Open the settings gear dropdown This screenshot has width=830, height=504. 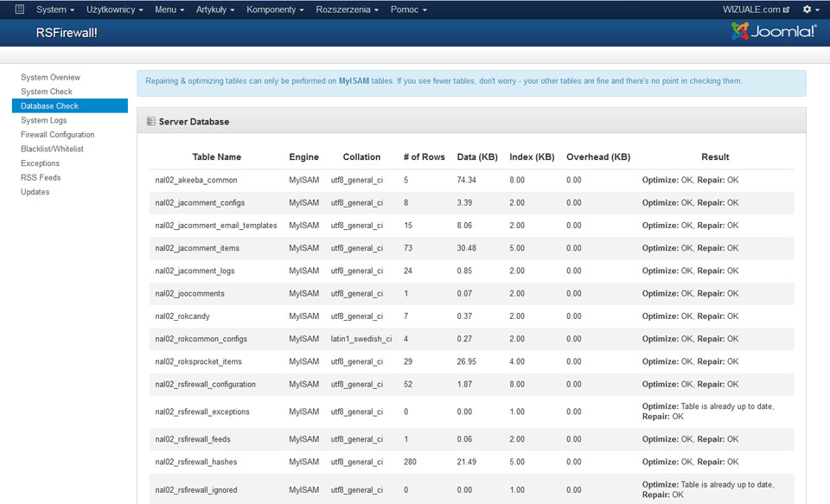click(810, 10)
